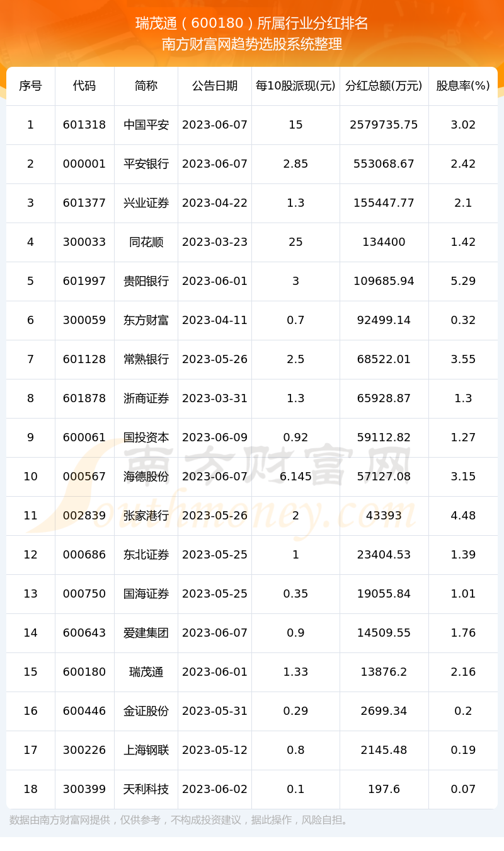Click total dividend 14509.55
The image size is (504, 851).
point(384,633)
